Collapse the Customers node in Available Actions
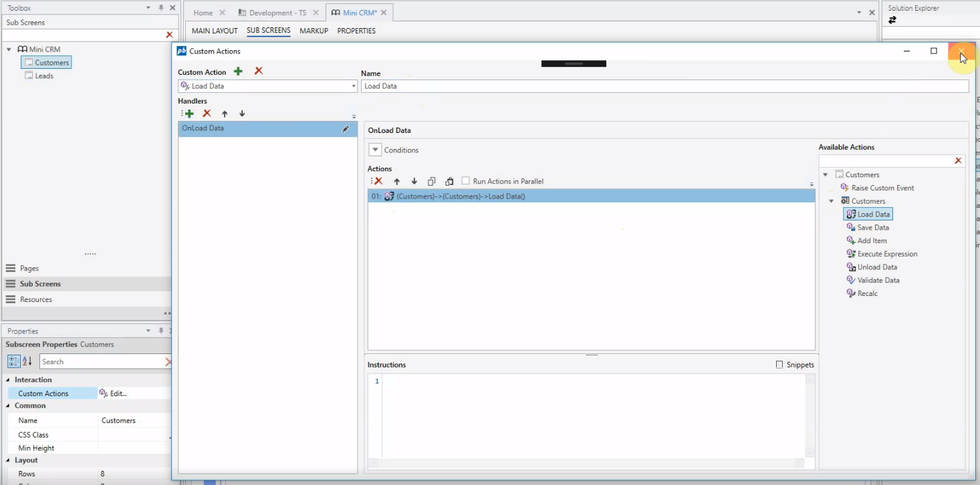 point(826,175)
